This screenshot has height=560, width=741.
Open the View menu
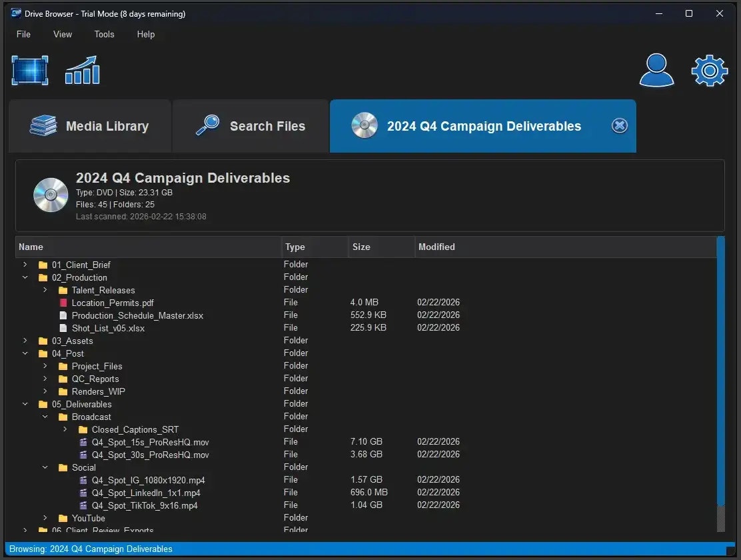[x=62, y=34]
